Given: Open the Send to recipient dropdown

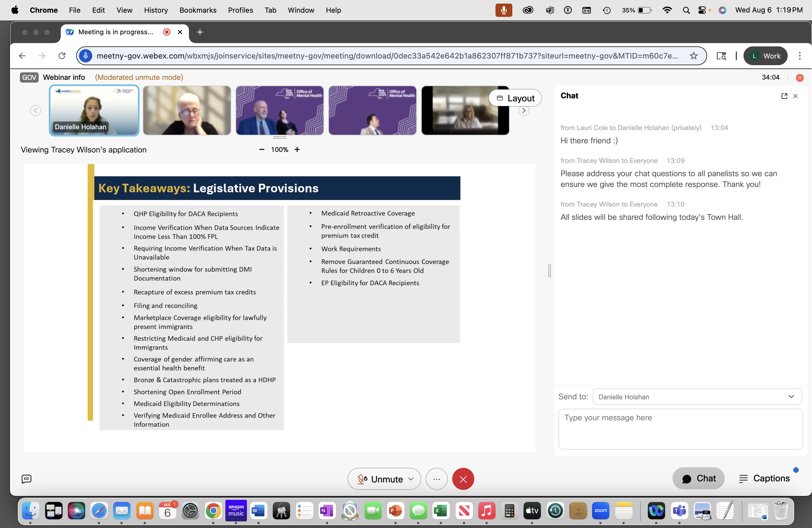Looking at the screenshot, I should pos(697,397).
